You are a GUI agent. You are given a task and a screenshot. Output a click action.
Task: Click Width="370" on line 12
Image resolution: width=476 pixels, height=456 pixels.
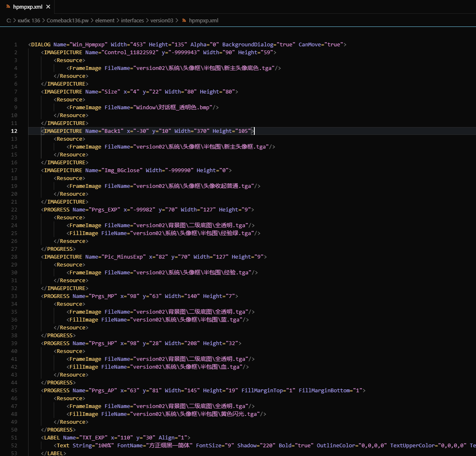tap(192, 131)
